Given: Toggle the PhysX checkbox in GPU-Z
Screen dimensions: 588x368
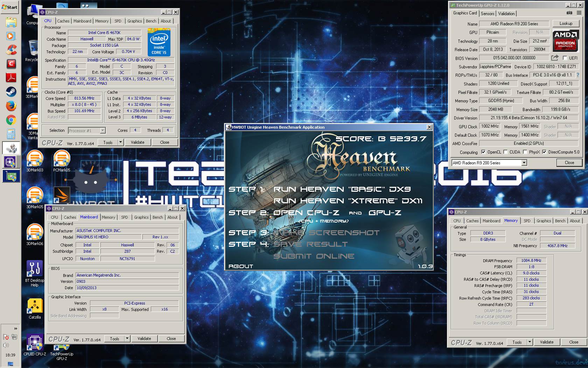Looking at the screenshot, I should tap(525, 152).
